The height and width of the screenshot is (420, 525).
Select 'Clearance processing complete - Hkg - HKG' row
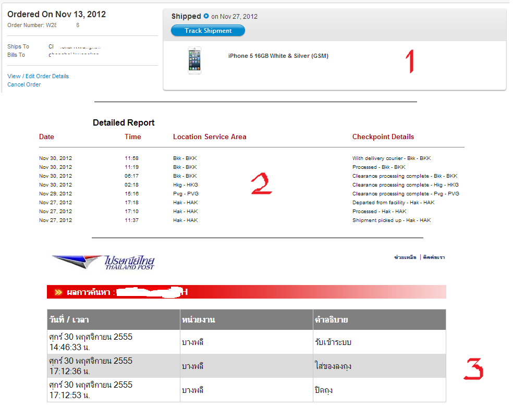tap(406, 185)
